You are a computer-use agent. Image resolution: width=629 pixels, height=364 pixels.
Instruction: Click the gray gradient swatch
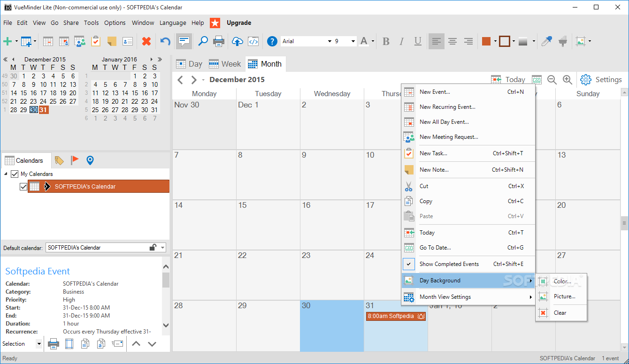[x=523, y=41]
